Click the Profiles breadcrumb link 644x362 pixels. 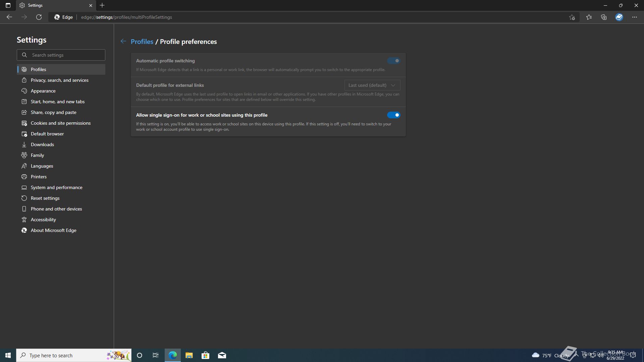(x=142, y=42)
